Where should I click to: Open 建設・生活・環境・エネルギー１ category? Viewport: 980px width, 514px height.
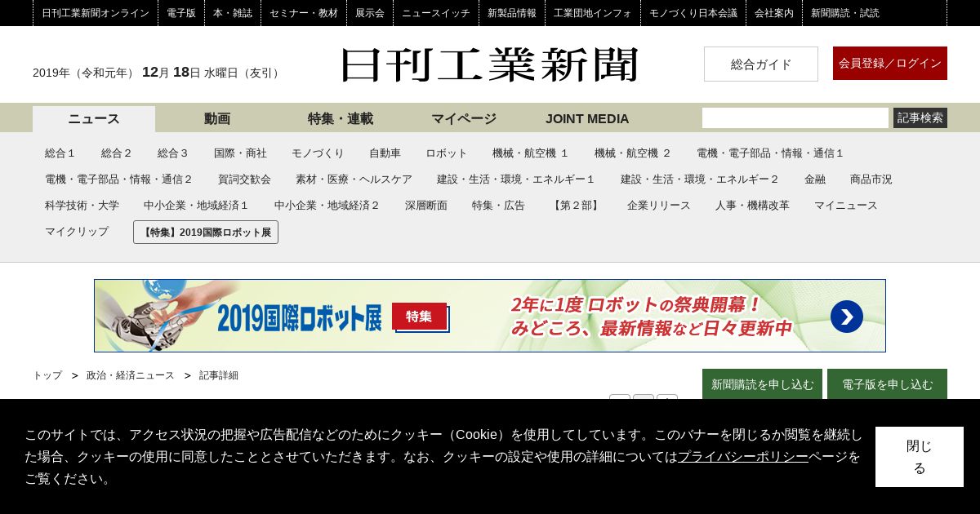(x=516, y=179)
